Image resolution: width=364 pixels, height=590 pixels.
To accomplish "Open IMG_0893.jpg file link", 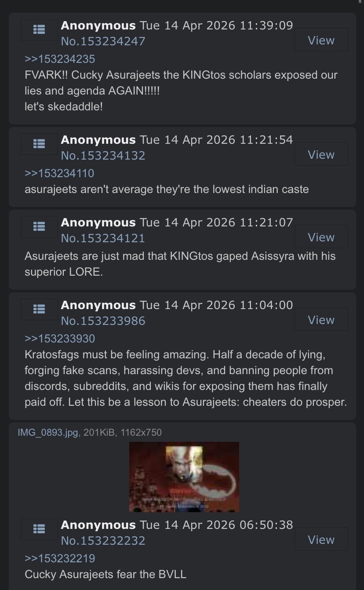I will click(48, 432).
